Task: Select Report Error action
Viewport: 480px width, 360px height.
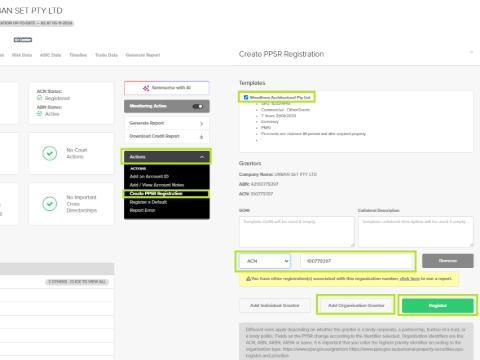Action: pos(142,210)
